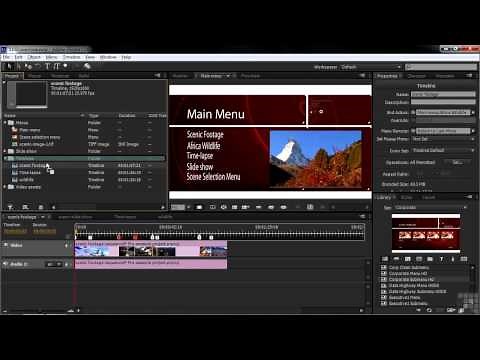The height and width of the screenshot is (360, 480).
Task: Toggle the Video track eye icon
Action: coord(6,245)
